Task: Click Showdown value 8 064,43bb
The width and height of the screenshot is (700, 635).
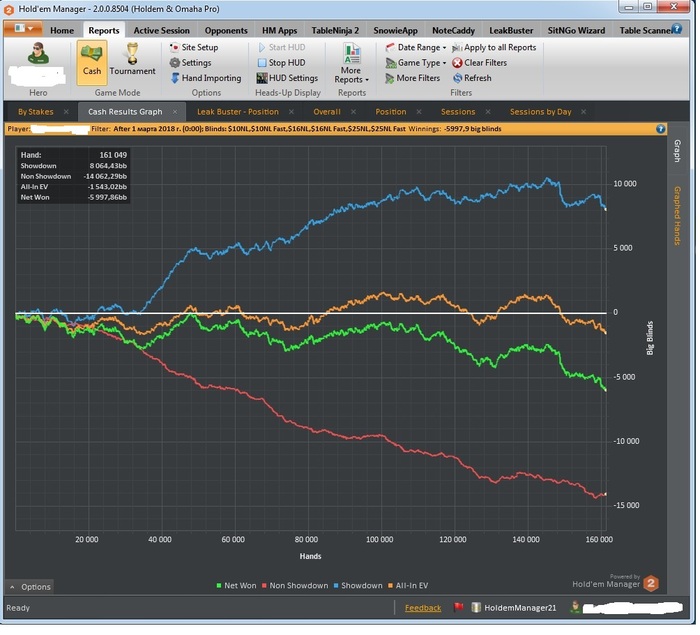Action: 108,166
